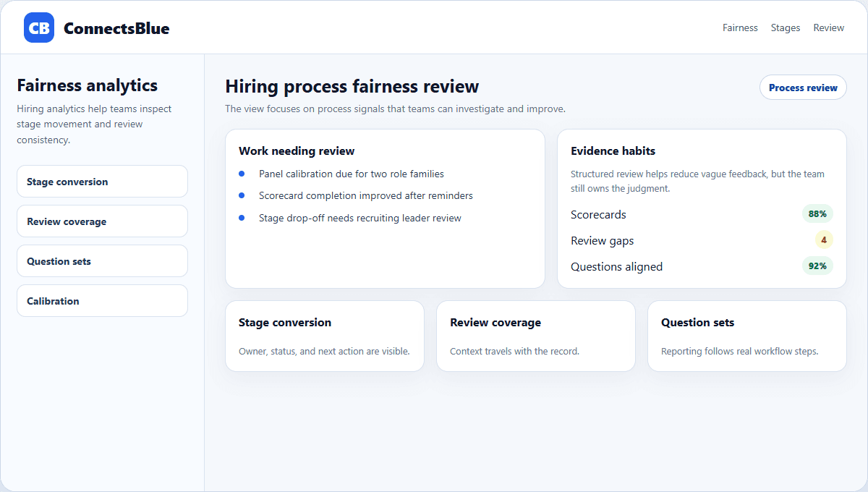Viewport: 868px width, 492px height.
Task: Select Question sets in sidebar
Action: pos(102,261)
